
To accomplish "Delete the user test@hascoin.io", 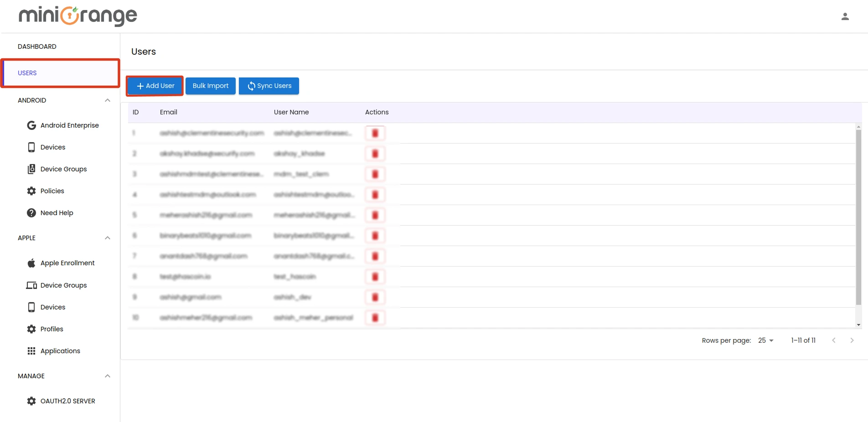I will (x=375, y=276).
